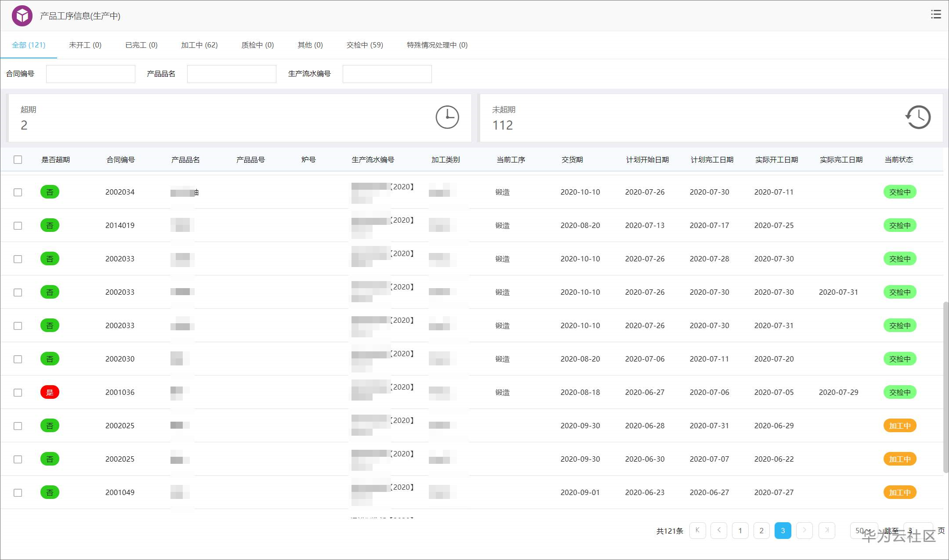Check the row for contract 2002034
Viewport: 949px width, 560px height.
pos(18,192)
